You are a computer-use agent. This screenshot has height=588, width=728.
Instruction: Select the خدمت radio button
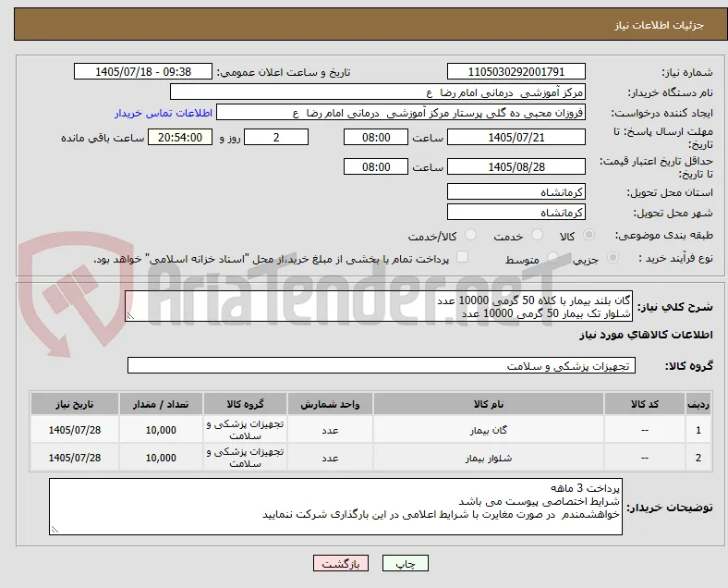pyautogui.click(x=537, y=235)
